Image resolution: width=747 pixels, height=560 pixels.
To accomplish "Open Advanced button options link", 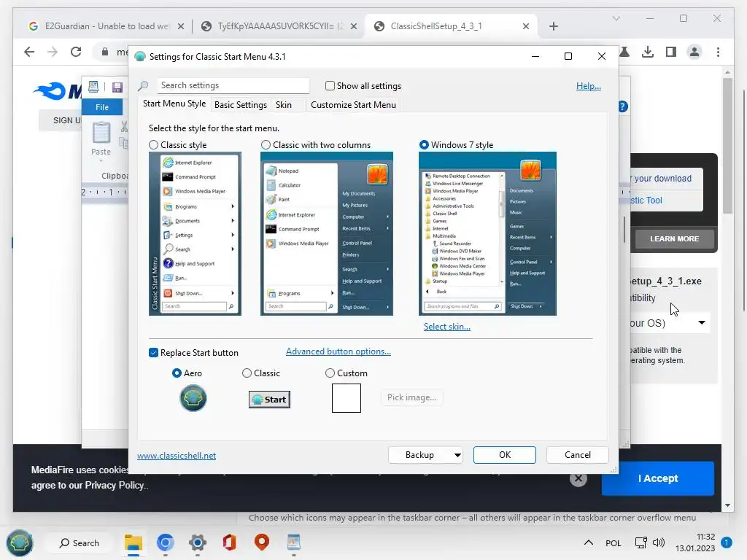I will [338, 351].
